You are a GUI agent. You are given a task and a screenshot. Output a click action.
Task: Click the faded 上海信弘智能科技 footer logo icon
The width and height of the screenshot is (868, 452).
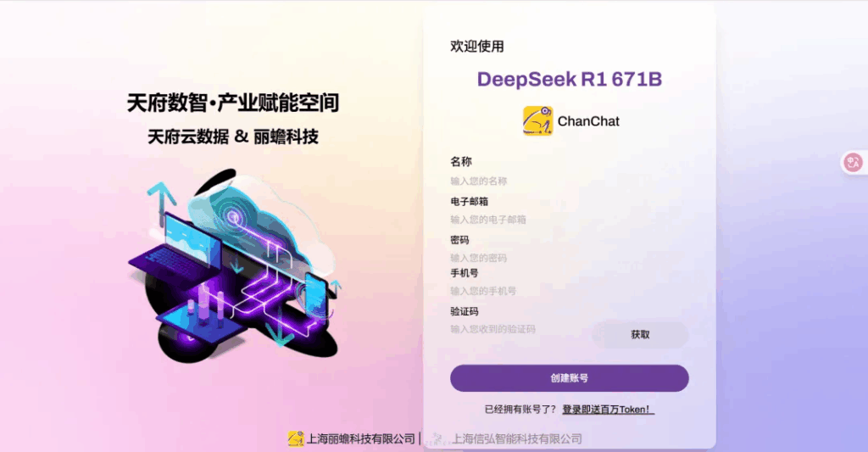[x=437, y=438]
